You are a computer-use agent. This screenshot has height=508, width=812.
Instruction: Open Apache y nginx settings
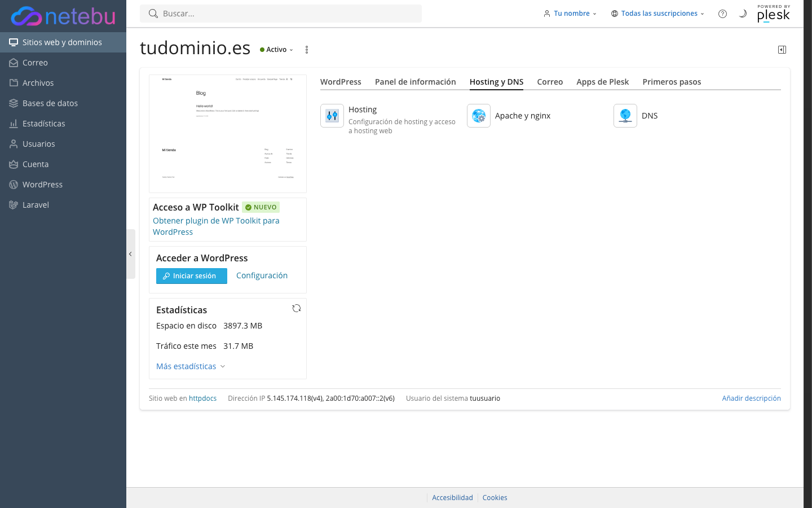(523, 116)
